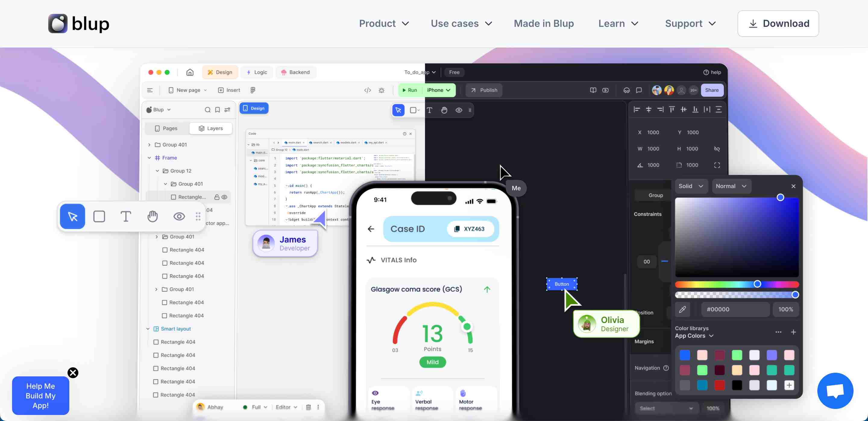
Task: Click the book docs icon in dark toolbar
Action: point(593,90)
